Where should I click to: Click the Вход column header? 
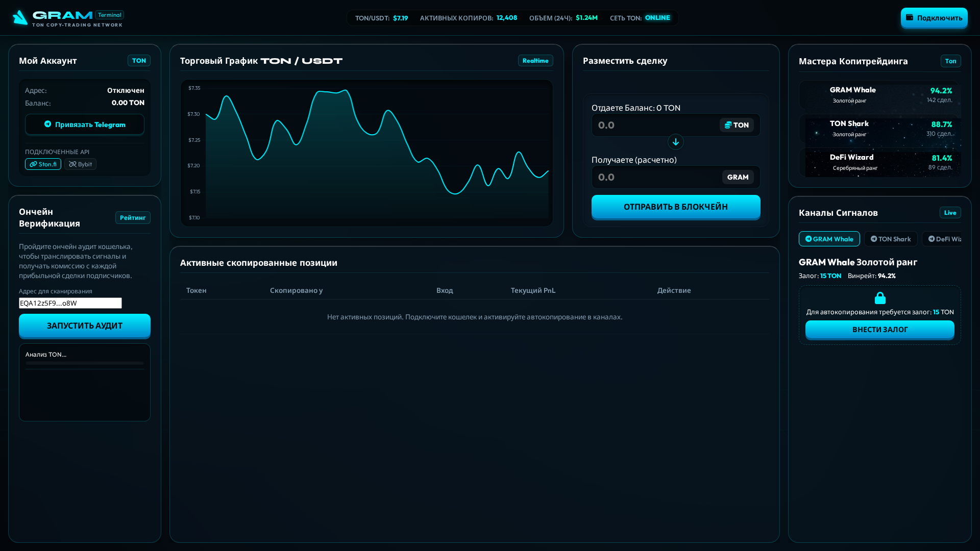(x=445, y=290)
